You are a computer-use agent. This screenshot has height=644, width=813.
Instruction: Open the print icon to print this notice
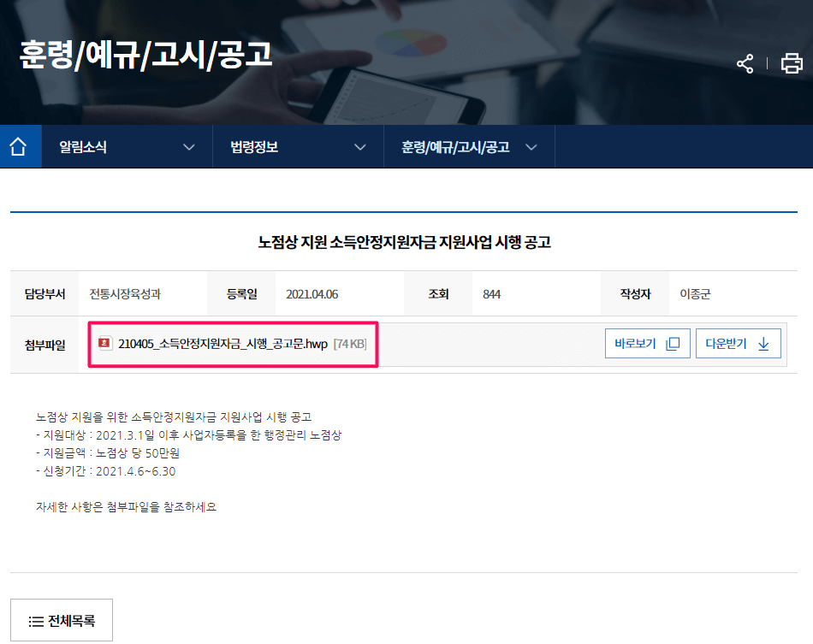(792, 62)
